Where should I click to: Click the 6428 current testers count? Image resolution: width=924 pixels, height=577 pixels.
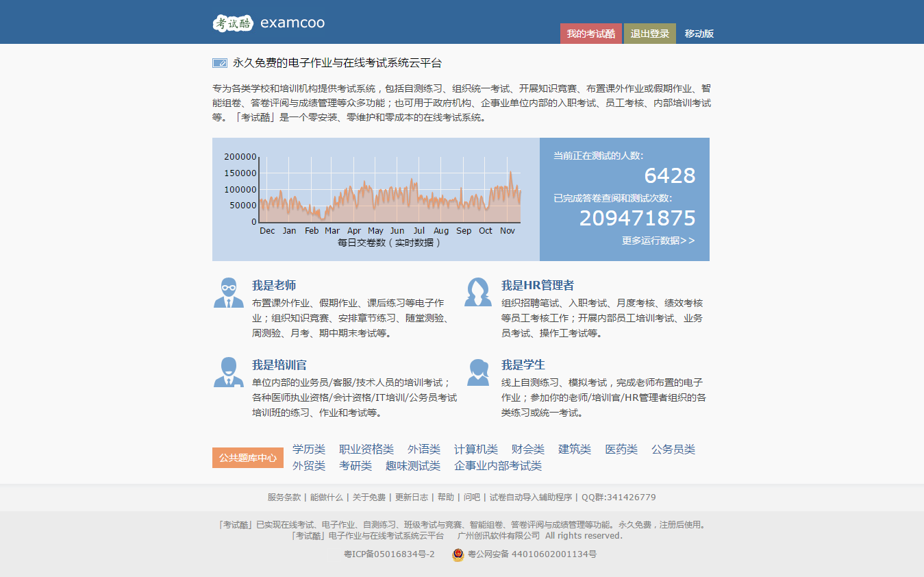[x=670, y=176]
